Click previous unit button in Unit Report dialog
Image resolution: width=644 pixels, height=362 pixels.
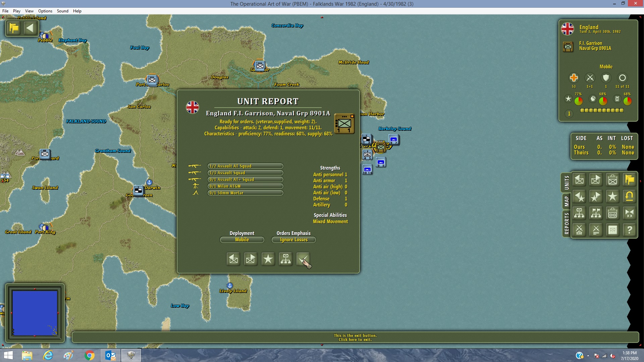tap(233, 259)
